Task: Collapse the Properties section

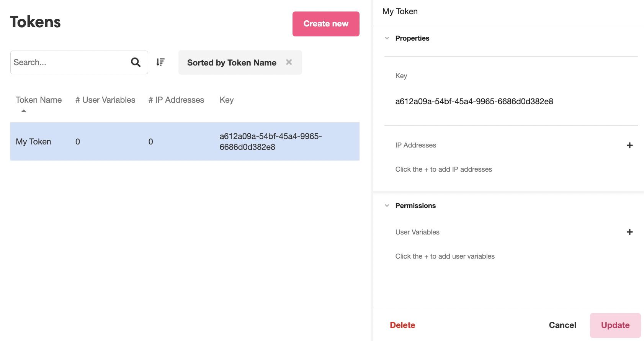Action: coord(387,38)
